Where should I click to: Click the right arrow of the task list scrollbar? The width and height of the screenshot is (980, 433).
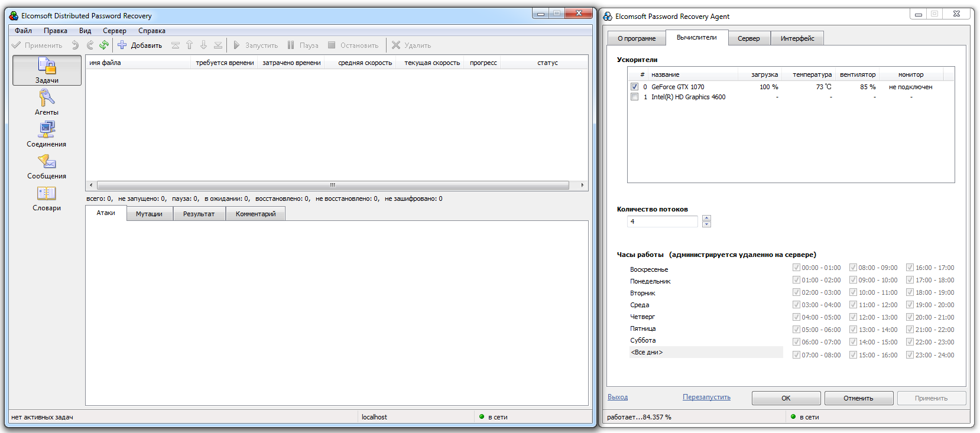coord(582,185)
